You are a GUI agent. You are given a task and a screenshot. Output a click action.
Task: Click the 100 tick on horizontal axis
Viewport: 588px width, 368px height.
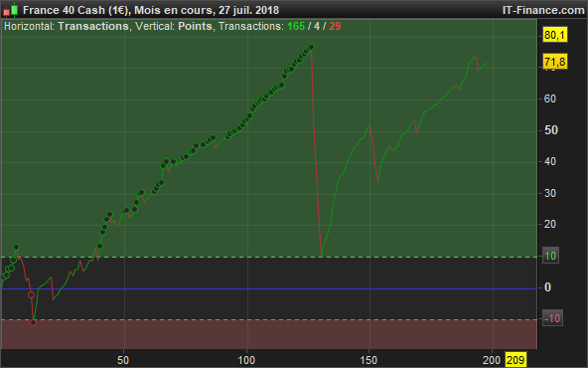[246, 360]
